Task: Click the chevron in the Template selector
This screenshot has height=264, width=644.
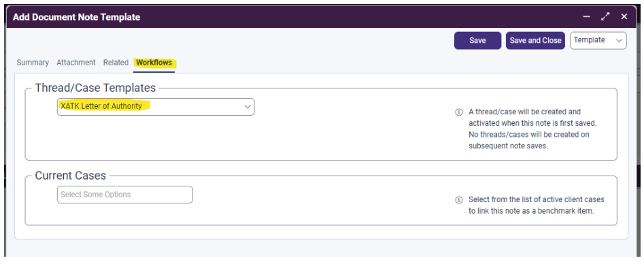Action: coord(619,40)
